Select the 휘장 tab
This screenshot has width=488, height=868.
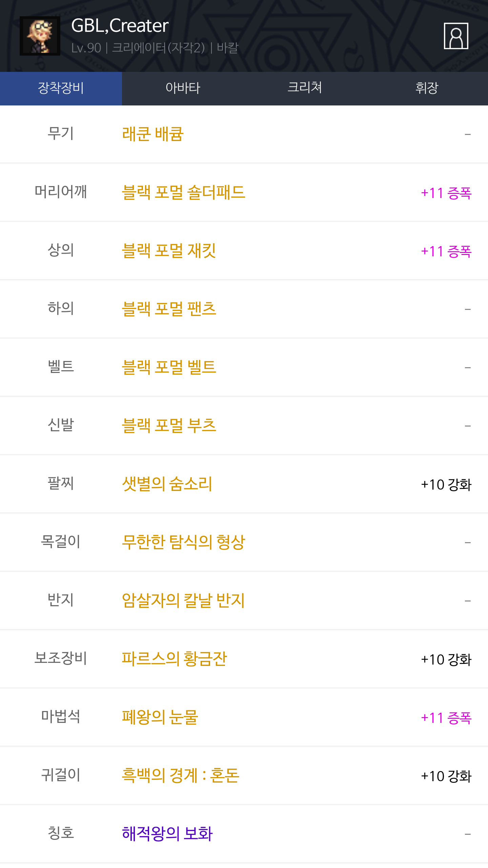[427, 88]
